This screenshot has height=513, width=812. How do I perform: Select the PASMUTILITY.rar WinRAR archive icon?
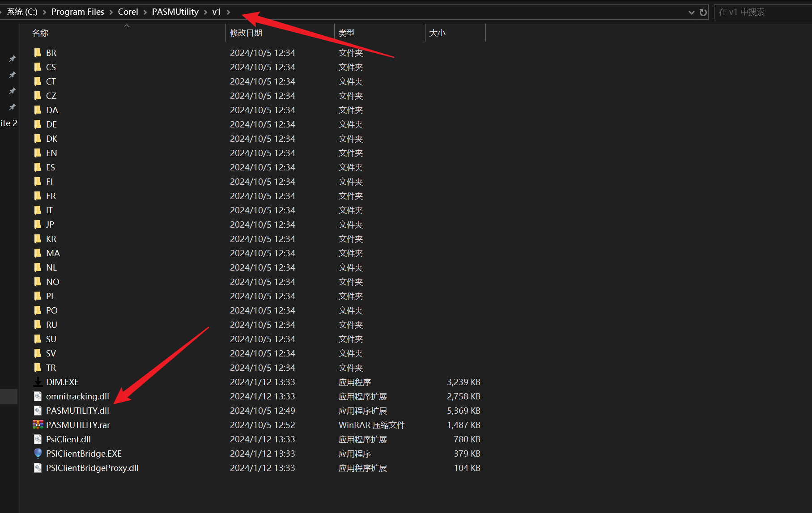coord(38,425)
